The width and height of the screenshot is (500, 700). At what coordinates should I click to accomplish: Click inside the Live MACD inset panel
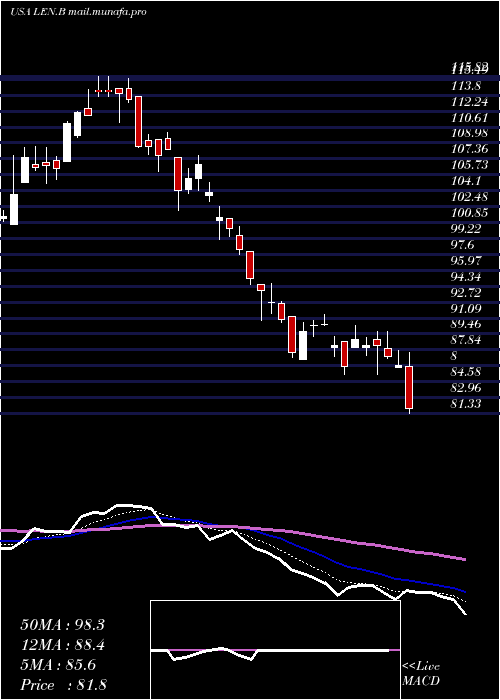pos(275,650)
